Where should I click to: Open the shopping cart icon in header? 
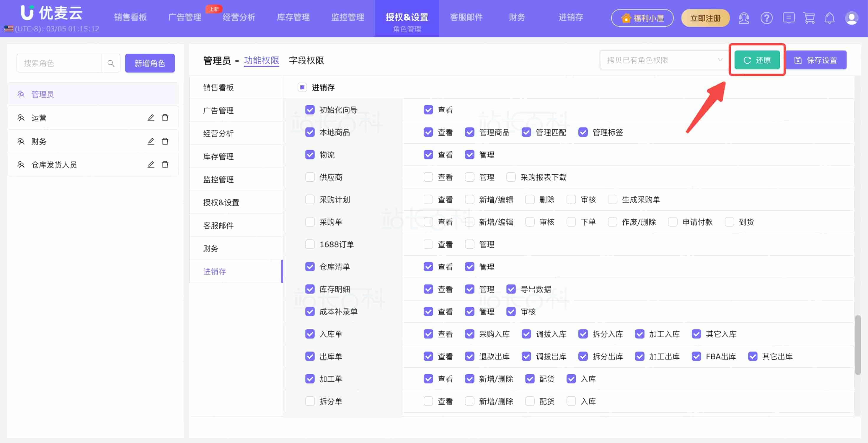(x=809, y=18)
